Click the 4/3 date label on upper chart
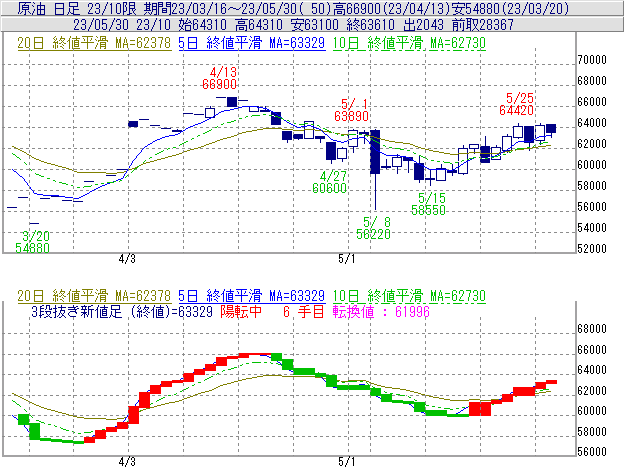624x475 pixels. (x=127, y=259)
